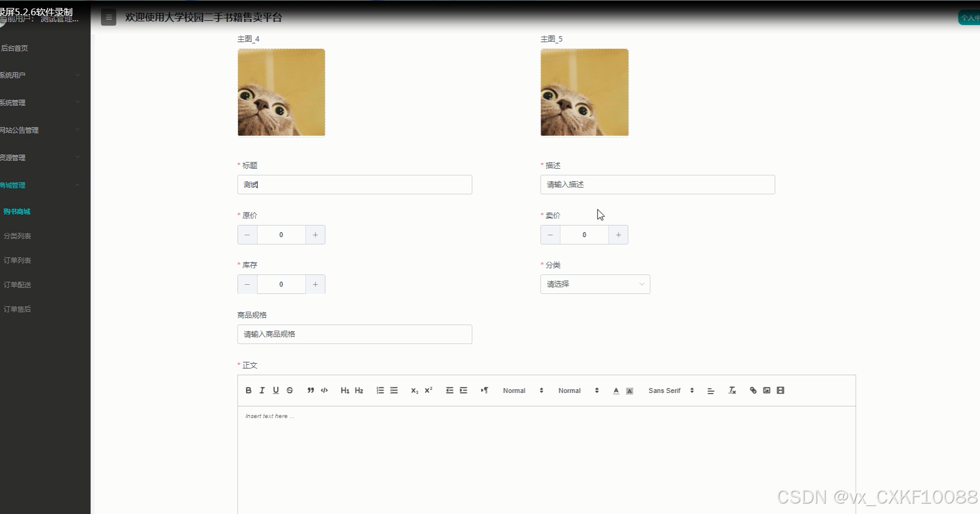The height and width of the screenshot is (514, 980).
Task: Toggle underline formatting in the editor
Action: pos(276,391)
